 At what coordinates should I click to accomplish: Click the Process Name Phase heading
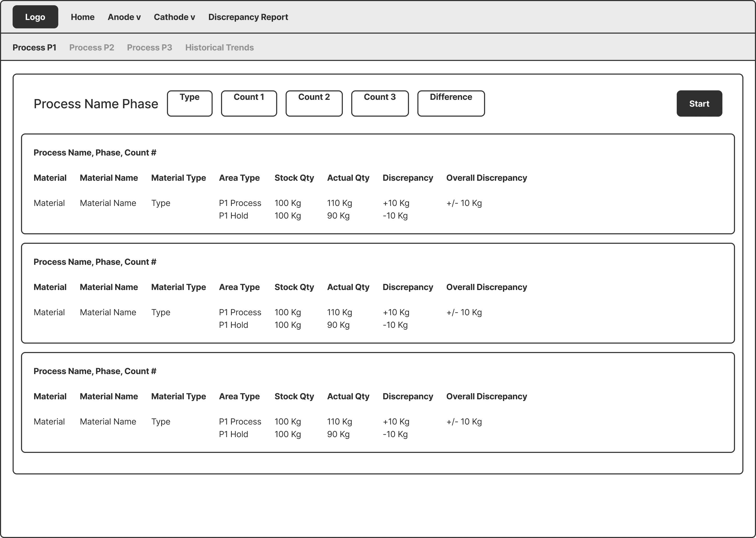tap(96, 103)
